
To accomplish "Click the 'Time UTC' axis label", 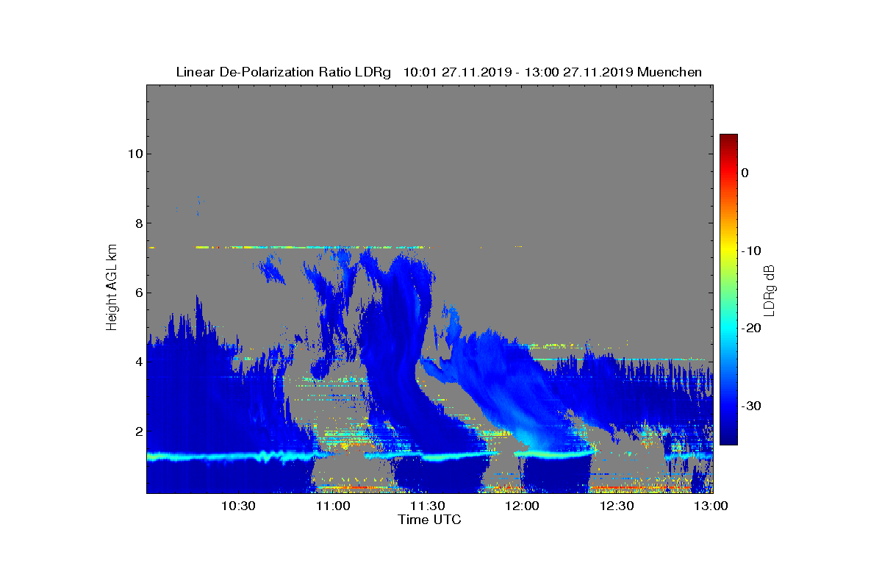I will coord(430,520).
